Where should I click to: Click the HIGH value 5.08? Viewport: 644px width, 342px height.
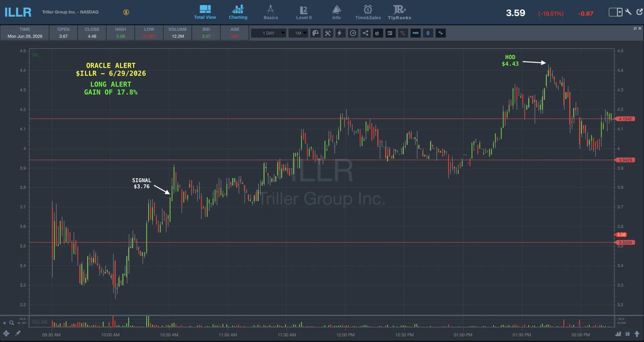pyautogui.click(x=121, y=36)
